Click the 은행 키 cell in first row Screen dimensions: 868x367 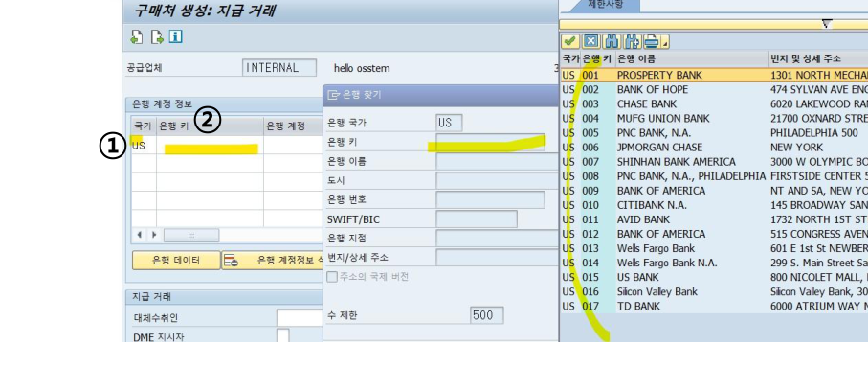point(210,146)
